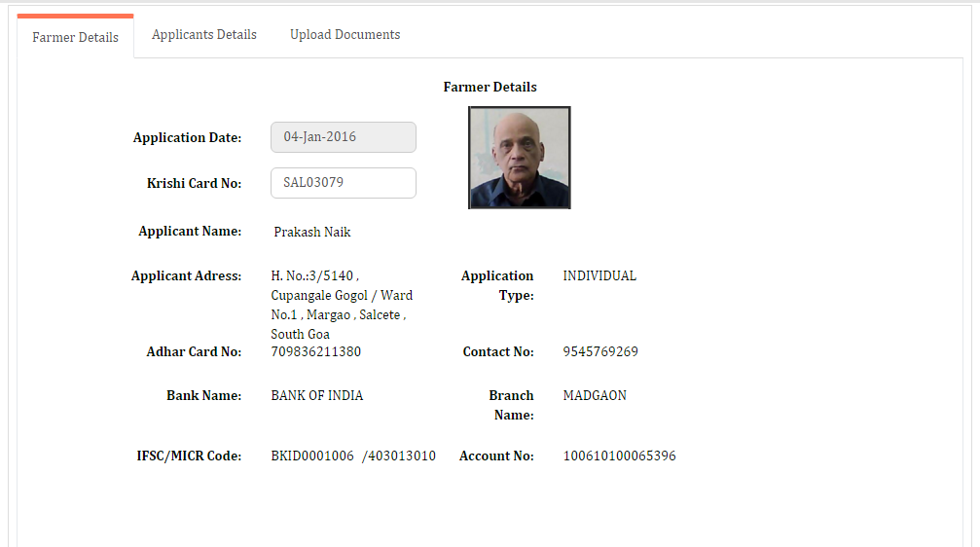This screenshot has height=547, width=980.
Task: Click the IFSC code BKID0001006
Action: 311,456
